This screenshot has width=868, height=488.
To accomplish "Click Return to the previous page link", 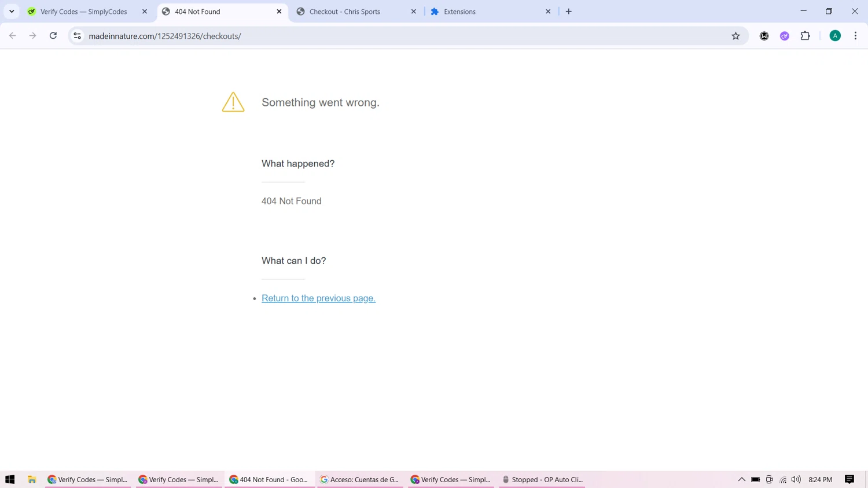I will (318, 298).
